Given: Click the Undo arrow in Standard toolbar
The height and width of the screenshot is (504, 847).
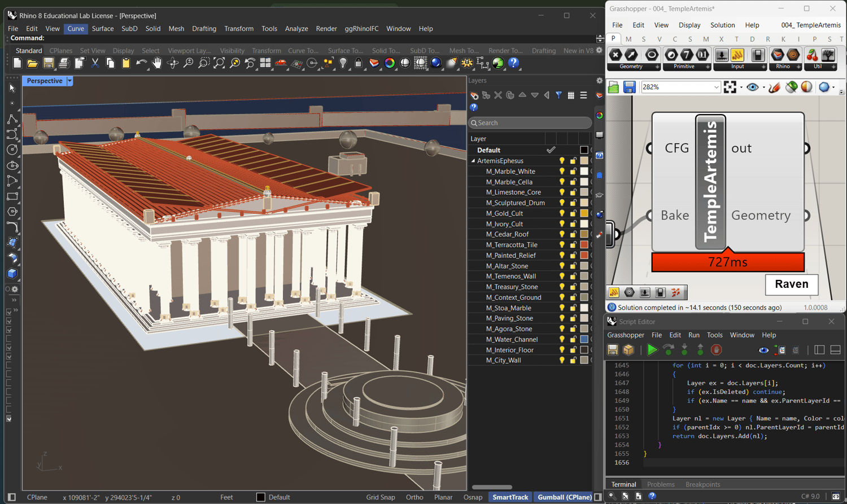Looking at the screenshot, I should click(x=141, y=63).
